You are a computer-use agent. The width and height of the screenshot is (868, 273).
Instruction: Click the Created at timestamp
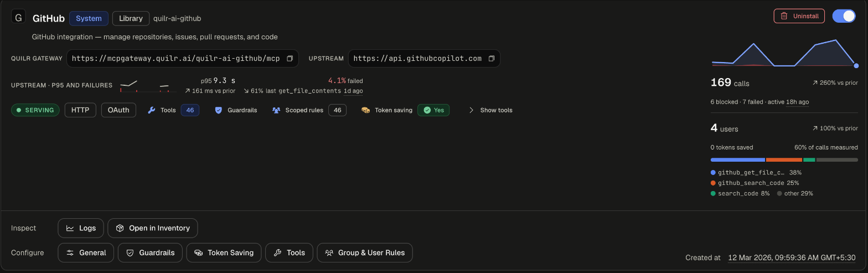coord(792,257)
